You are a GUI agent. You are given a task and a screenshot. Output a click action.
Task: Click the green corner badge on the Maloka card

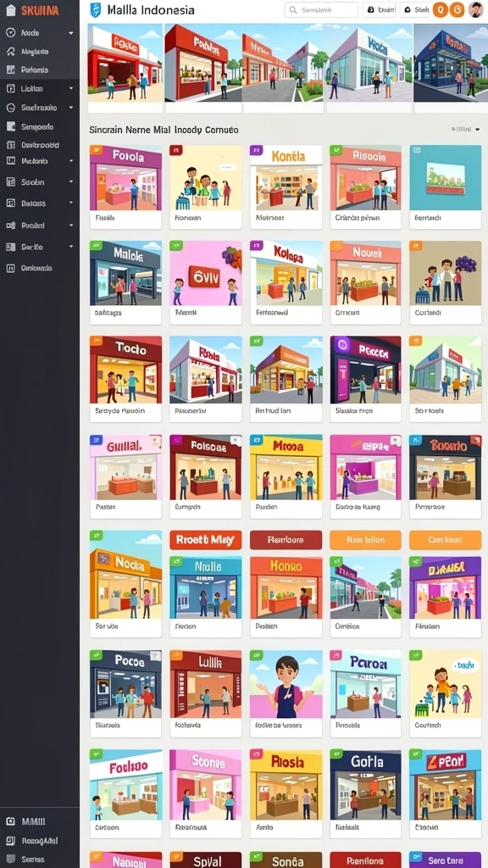pos(95,245)
